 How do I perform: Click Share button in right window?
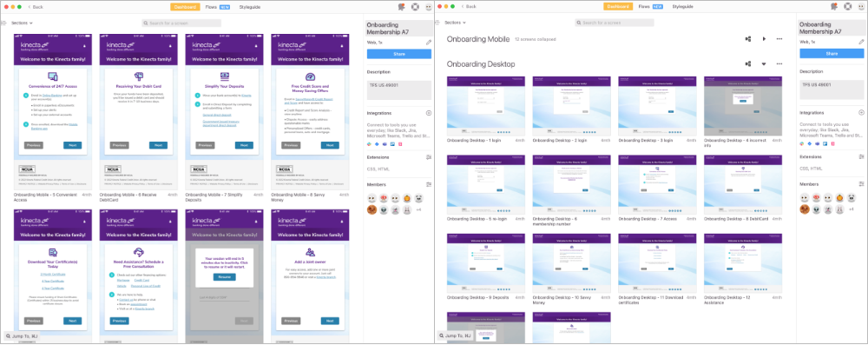pos(832,54)
